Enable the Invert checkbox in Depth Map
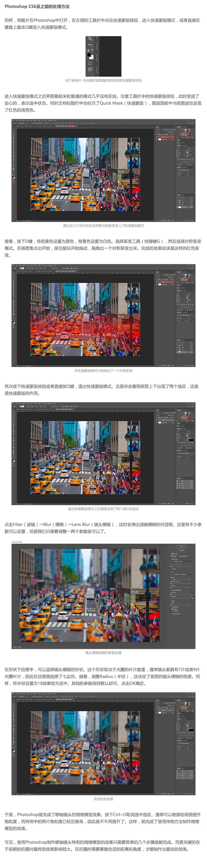The height and width of the screenshot is (868, 207). [x=171, y=569]
